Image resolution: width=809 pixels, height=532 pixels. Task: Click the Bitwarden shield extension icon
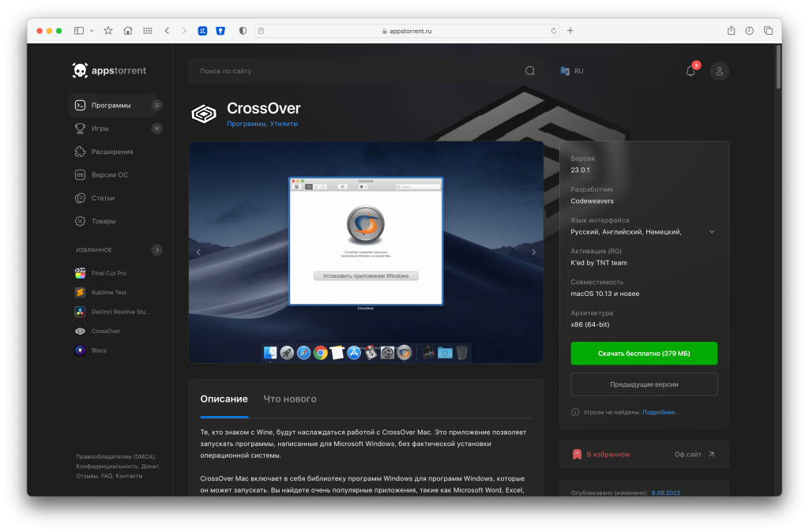(220, 31)
